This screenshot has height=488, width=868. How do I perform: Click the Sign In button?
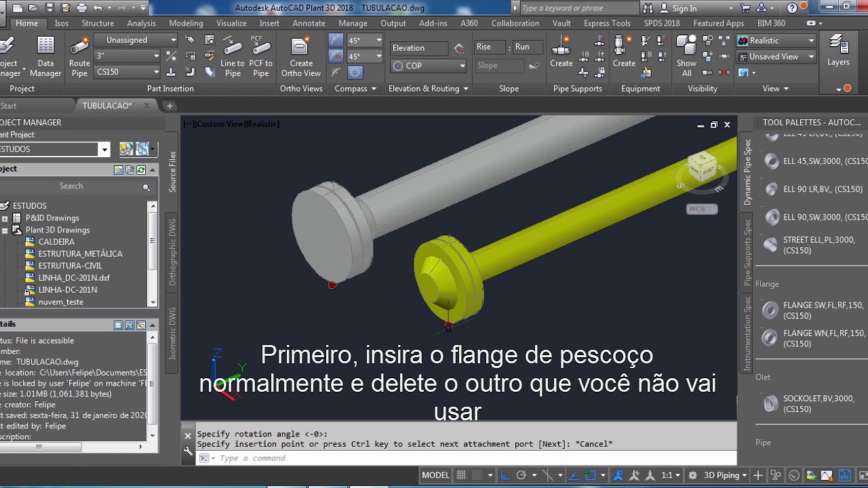684,8
